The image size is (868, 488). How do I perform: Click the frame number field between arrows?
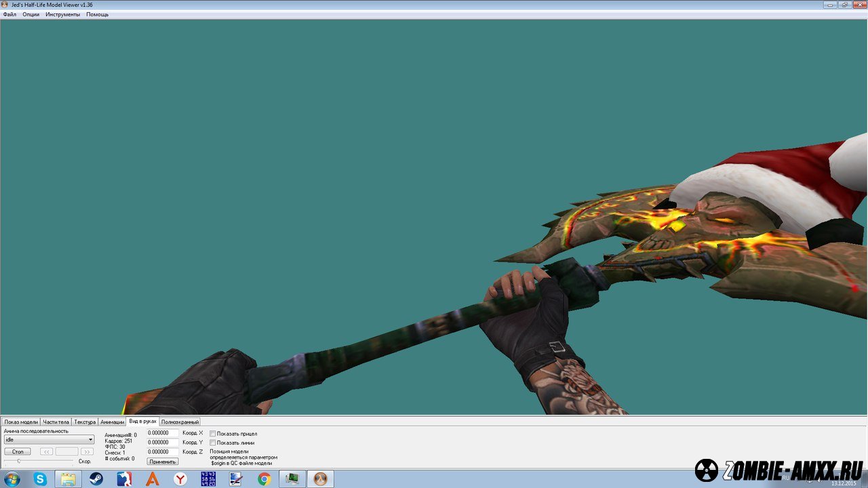coord(67,451)
